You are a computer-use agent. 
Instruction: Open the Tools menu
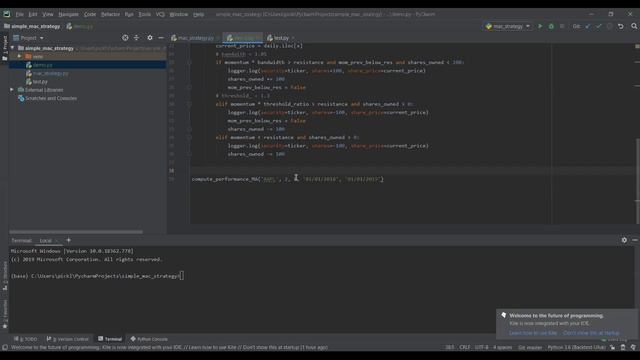pyautogui.click(x=144, y=14)
